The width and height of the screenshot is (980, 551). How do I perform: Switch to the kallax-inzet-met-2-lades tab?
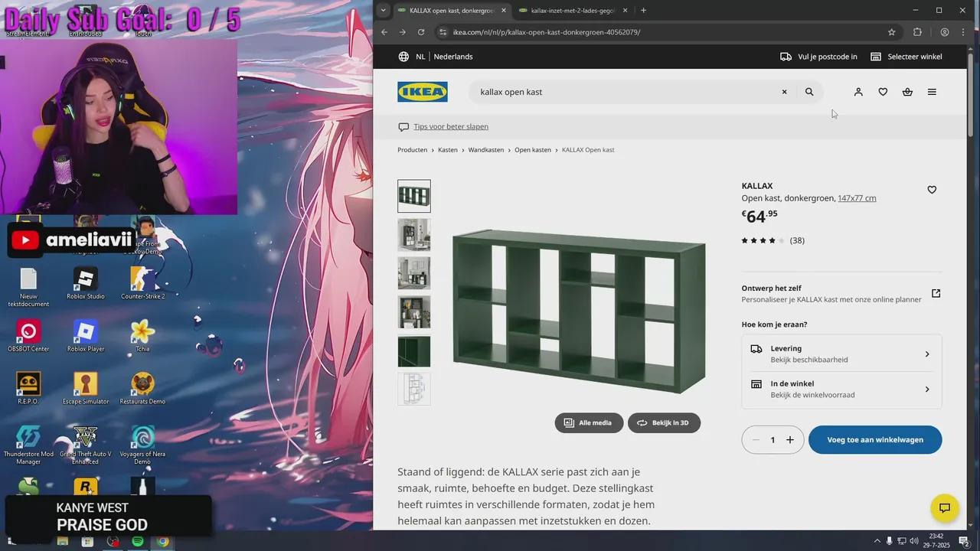(x=573, y=11)
